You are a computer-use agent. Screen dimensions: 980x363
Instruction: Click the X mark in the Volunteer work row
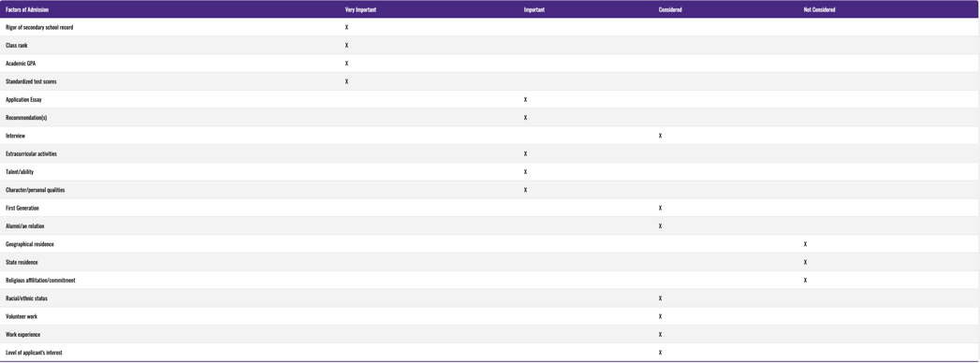tap(660, 317)
